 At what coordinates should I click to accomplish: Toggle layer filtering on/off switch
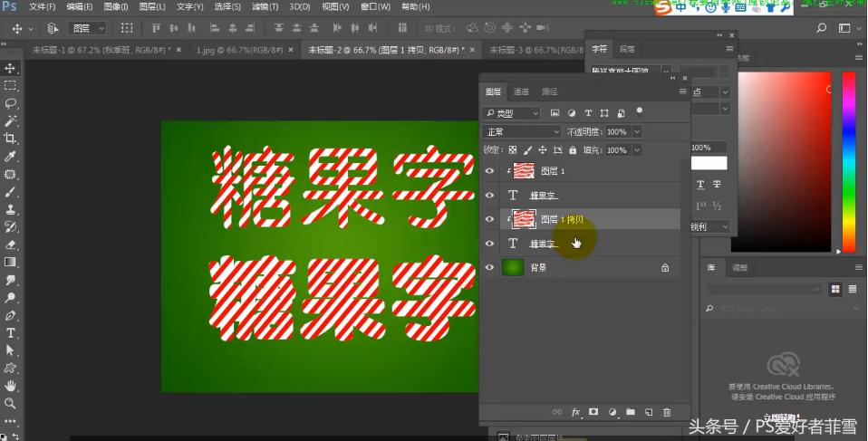tap(640, 111)
